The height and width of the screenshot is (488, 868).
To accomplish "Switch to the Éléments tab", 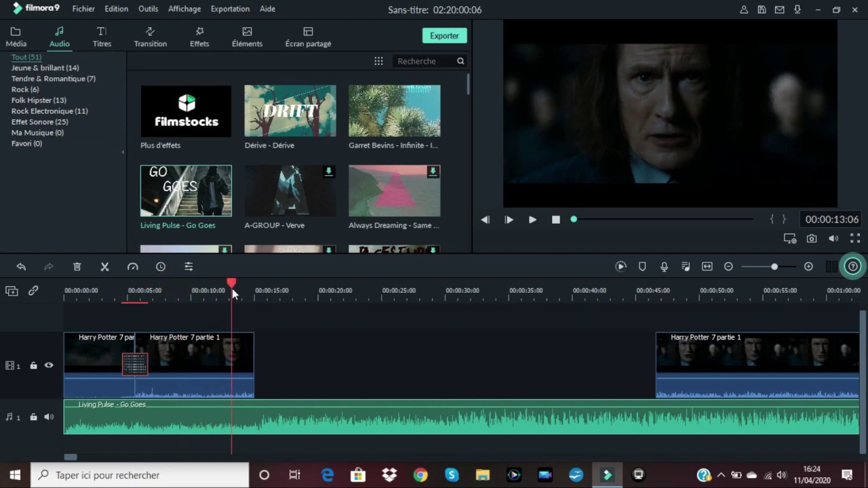I will pyautogui.click(x=247, y=37).
